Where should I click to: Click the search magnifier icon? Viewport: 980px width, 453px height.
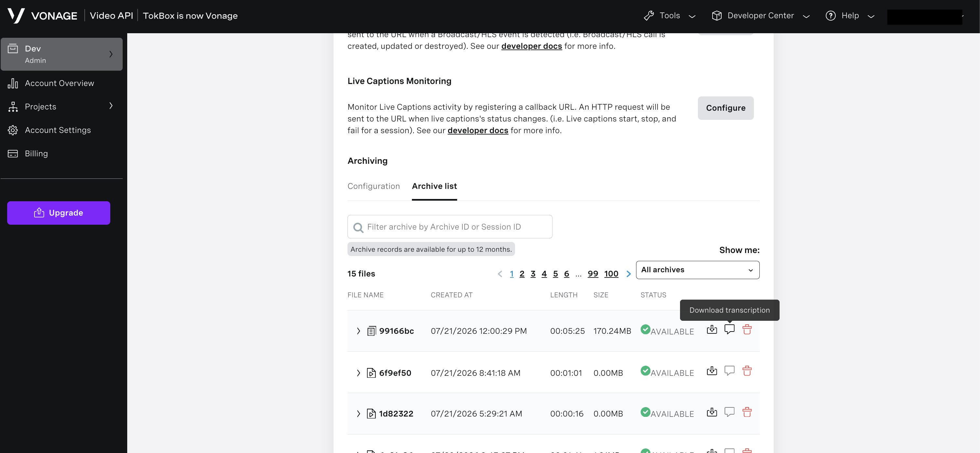pos(358,227)
